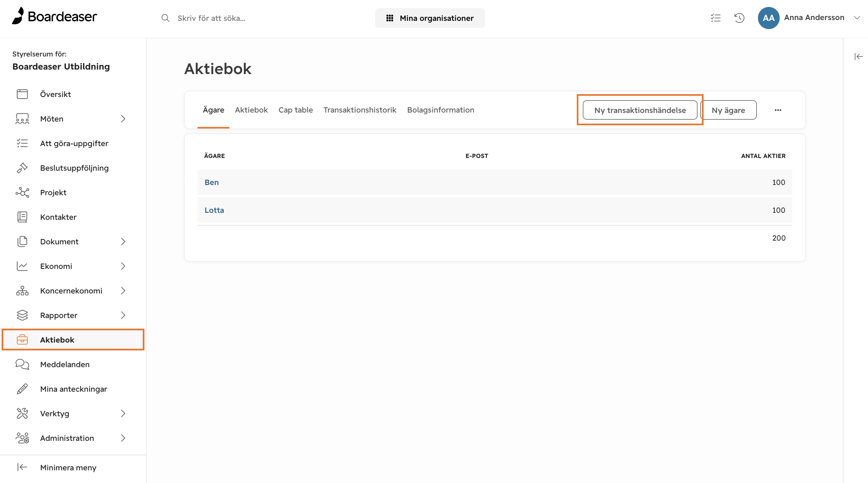Screen dimensions: 868x483
Task: Click the Dokument files icon
Action: click(x=22, y=241)
